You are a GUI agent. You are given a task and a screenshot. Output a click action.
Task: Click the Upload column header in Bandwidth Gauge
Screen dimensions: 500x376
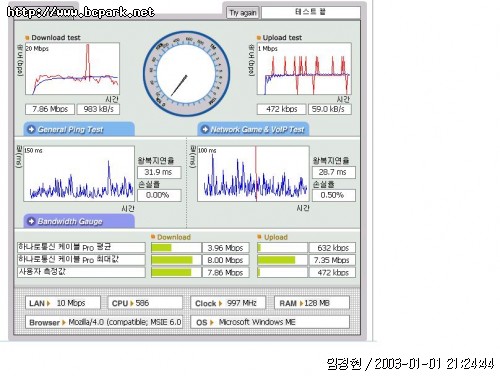[276, 237]
